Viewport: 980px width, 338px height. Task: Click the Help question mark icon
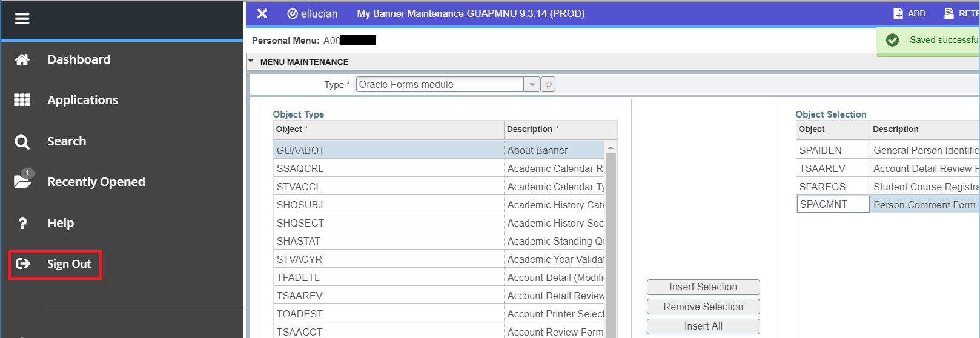pos(22,223)
